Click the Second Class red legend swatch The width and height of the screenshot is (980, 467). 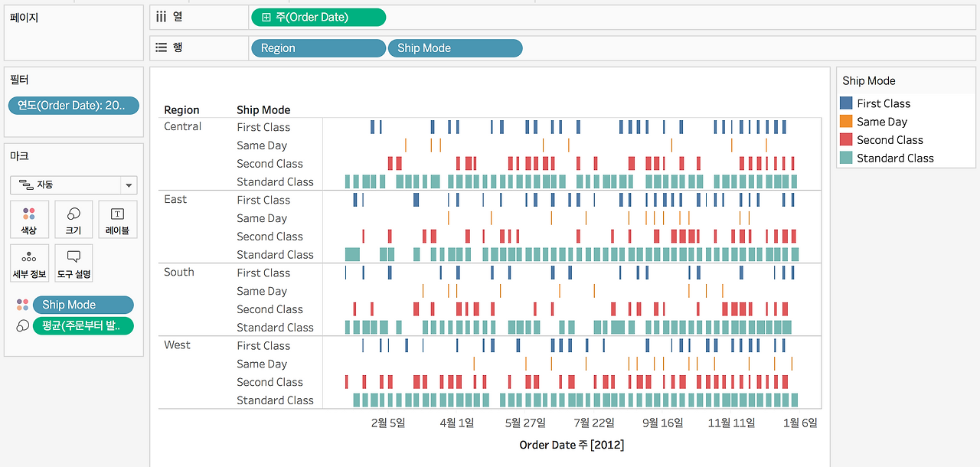pos(846,140)
